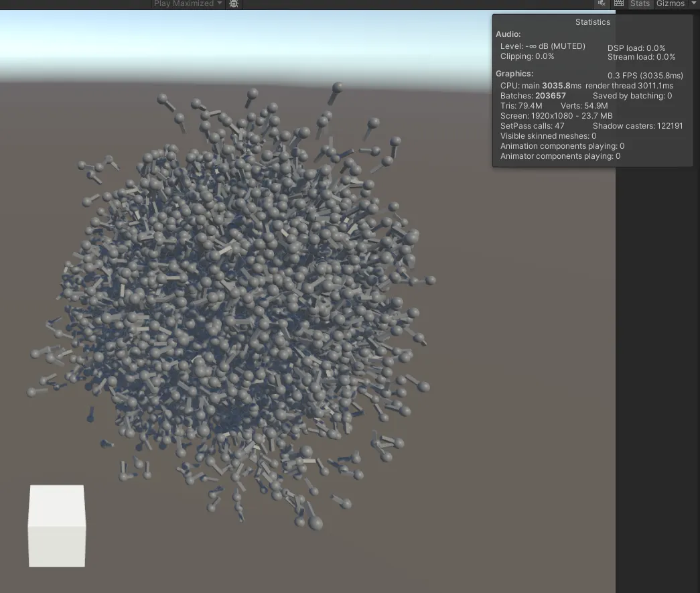Open the Play Maximized dropdown

tap(188, 3)
